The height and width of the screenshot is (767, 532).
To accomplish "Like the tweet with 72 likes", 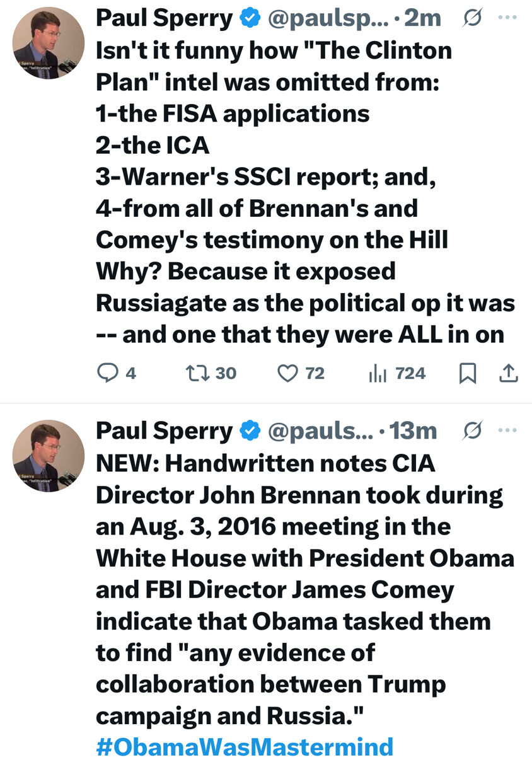I will [x=287, y=373].
